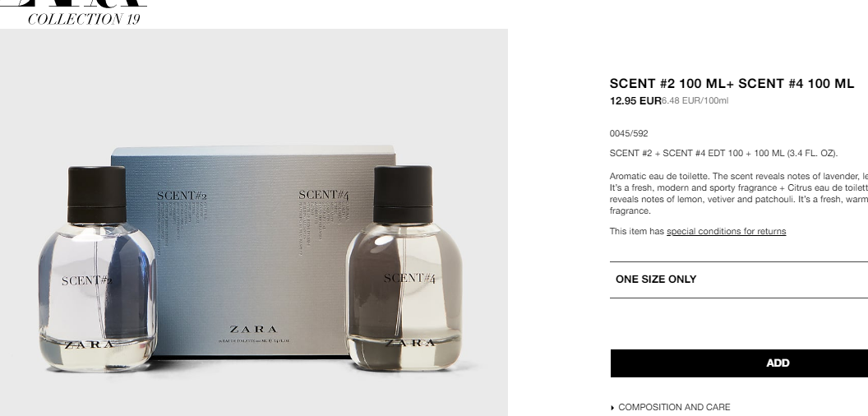This screenshot has height=416, width=868.
Task: Click the SCENT#2 bottle on the left
Action: [x=98, y=269]
